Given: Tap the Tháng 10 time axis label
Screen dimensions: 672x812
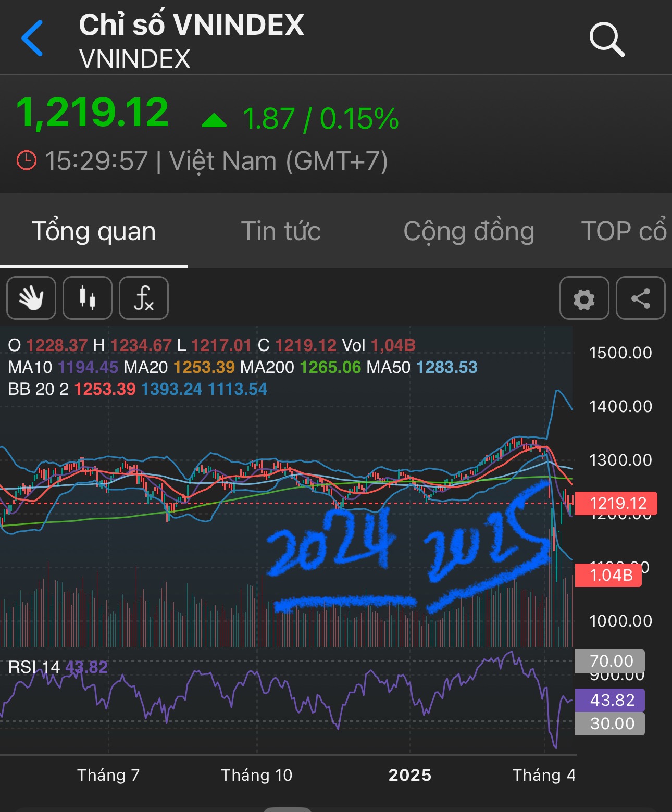Looking at the screenshot, I should tap(257, 775).
